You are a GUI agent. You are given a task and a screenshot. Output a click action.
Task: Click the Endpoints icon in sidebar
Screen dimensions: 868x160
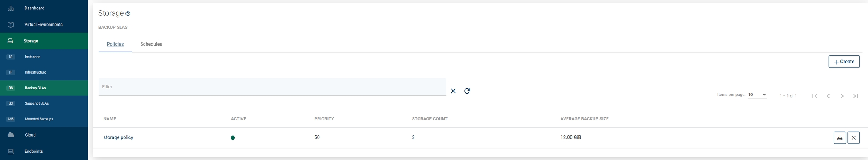11,151
